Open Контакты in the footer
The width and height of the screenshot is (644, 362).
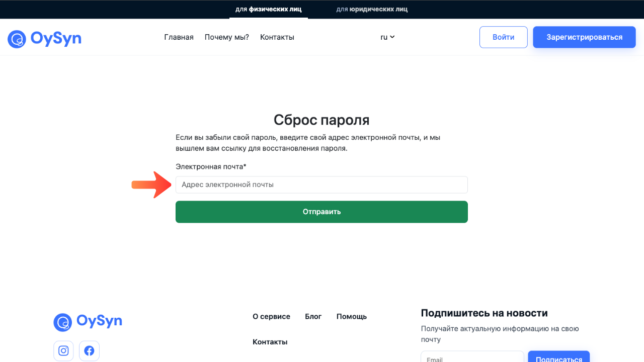coord(270,341)
